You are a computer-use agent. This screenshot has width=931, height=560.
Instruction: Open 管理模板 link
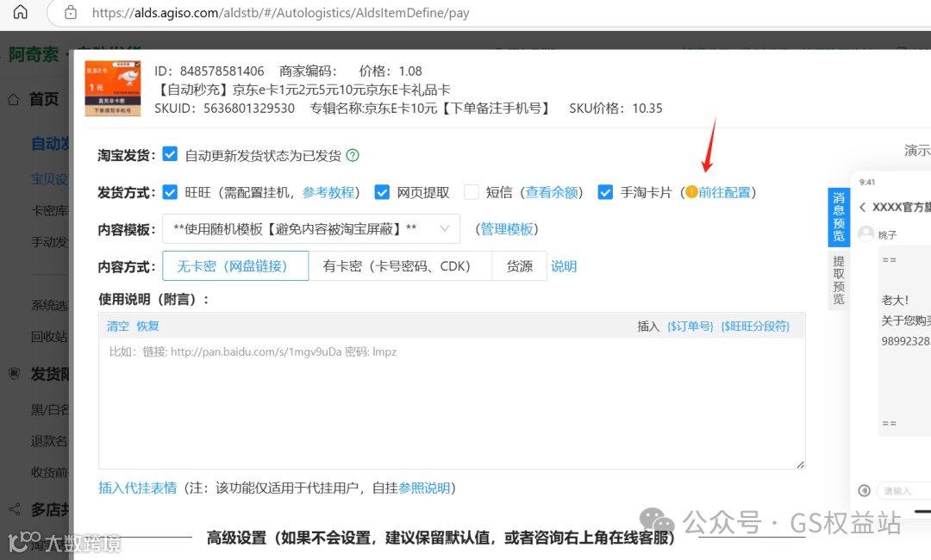(507, 229)
